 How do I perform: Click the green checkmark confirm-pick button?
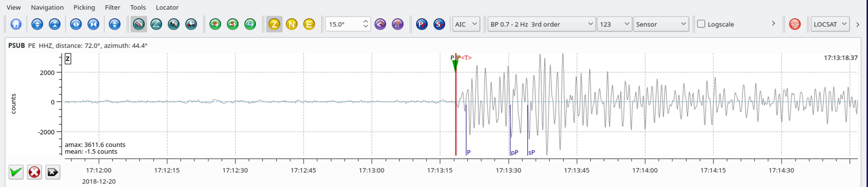(x=16, y=172)
